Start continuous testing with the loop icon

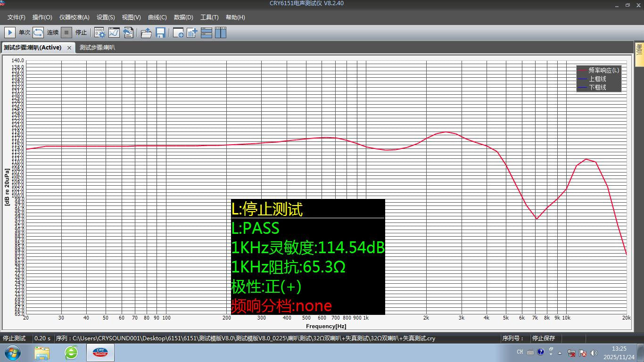[38, 33]
